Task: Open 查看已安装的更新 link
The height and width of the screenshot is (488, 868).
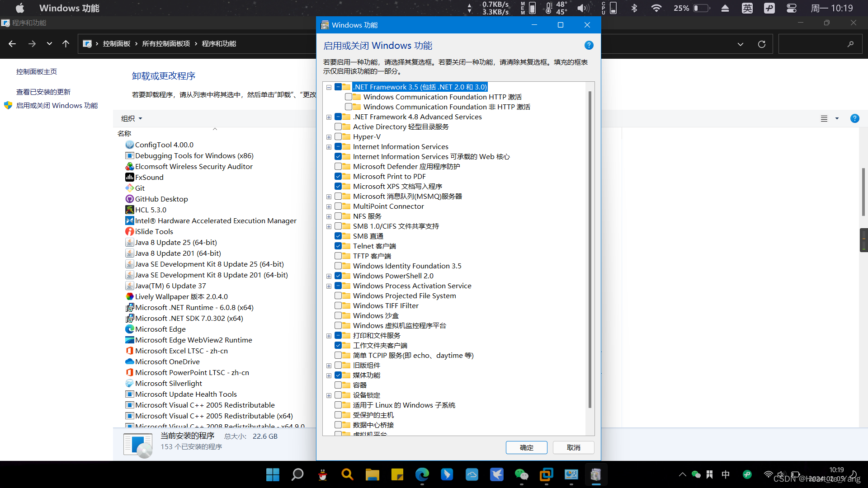Action: (43, 92)
